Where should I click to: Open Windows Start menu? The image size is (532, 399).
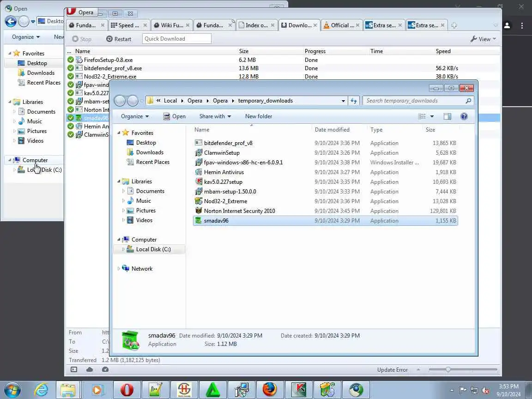(12, 389)
